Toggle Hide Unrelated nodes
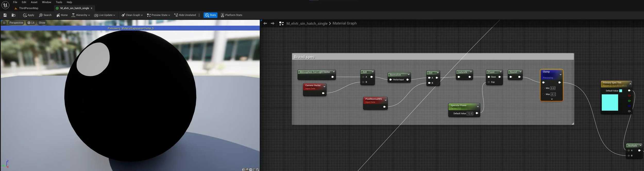This screenshot has width=644, height=171. pos(185,15)
